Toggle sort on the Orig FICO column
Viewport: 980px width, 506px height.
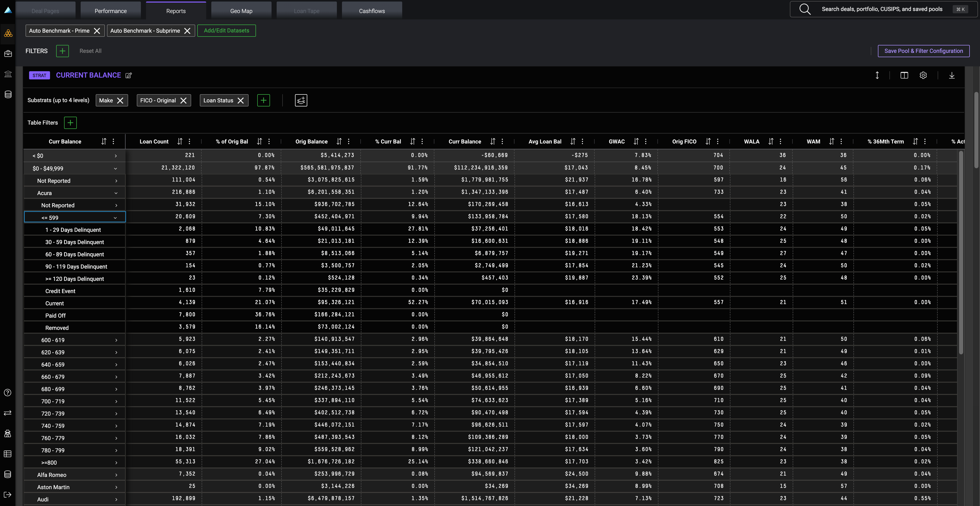pos(708,141)
